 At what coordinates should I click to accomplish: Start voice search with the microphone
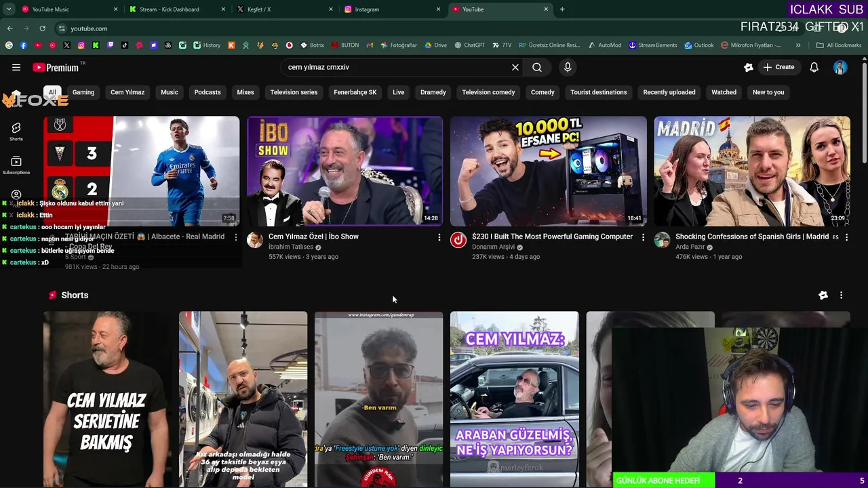pyautogui.click(x=568, y=67)
